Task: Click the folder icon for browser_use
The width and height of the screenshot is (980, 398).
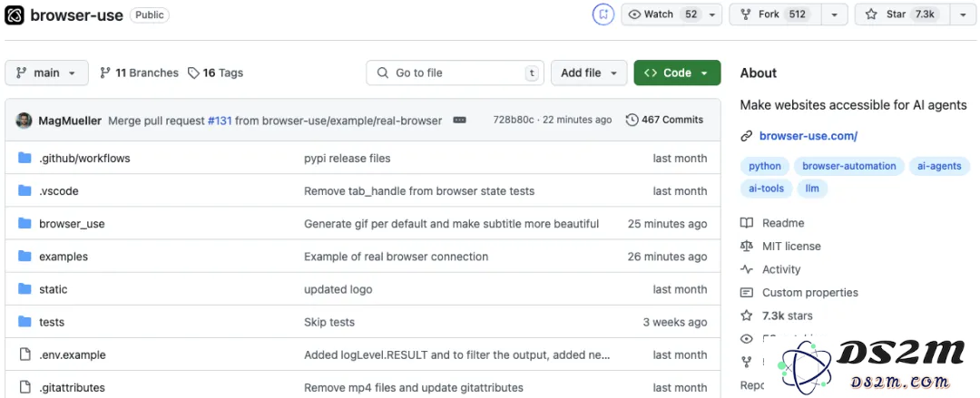Action: [x=25, y=224]
